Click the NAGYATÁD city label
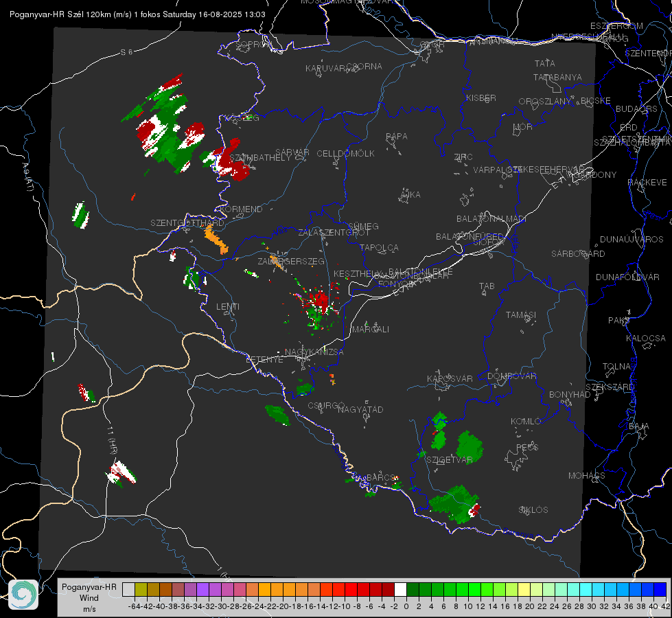The height and width of the screenshot is (618, 672). [360, 409]
